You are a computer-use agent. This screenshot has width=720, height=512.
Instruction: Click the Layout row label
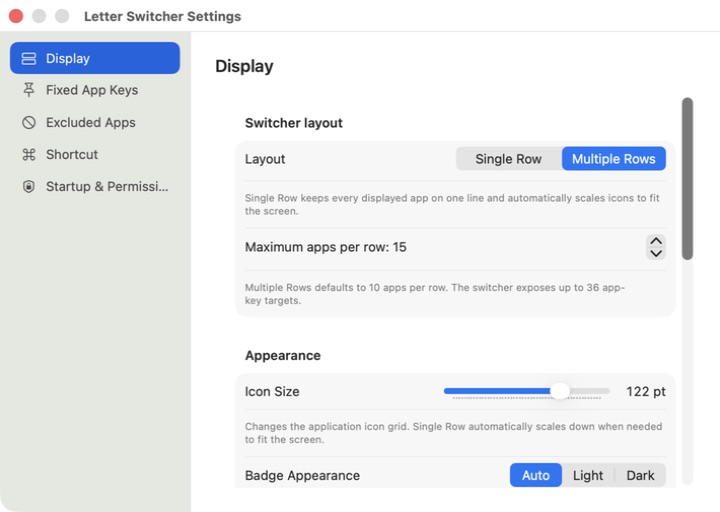(265, 159)
